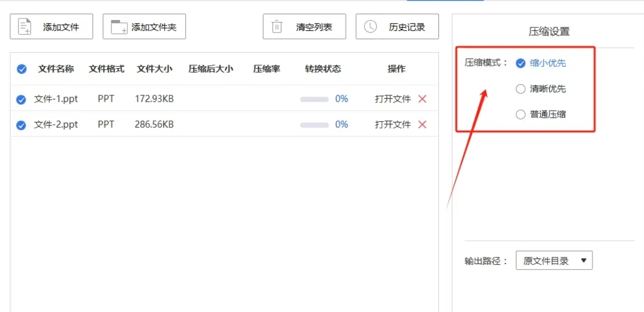Click the 清空列表 button
The width and height of the screenshot is (644, 312).
click(x=305, y=27)
